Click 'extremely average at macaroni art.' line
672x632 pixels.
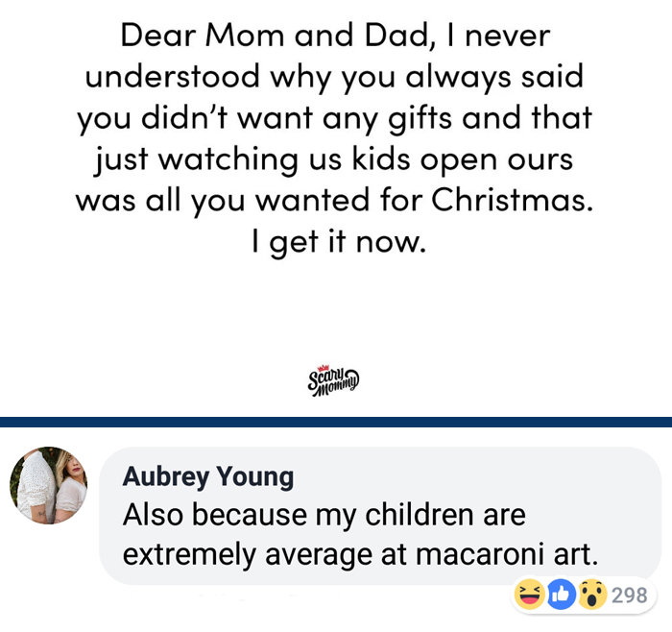click(360, 554)
